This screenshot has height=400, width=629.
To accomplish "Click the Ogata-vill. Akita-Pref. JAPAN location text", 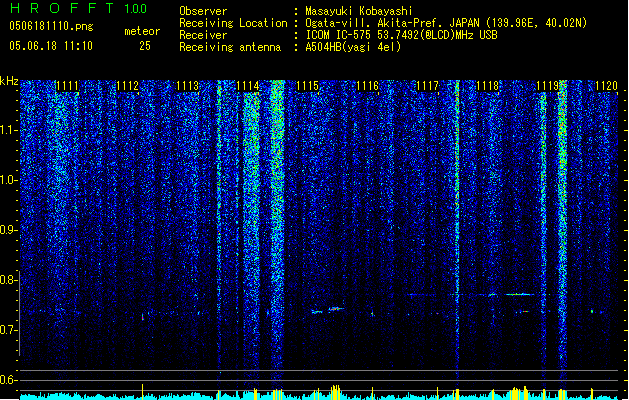I will (446, 23).
